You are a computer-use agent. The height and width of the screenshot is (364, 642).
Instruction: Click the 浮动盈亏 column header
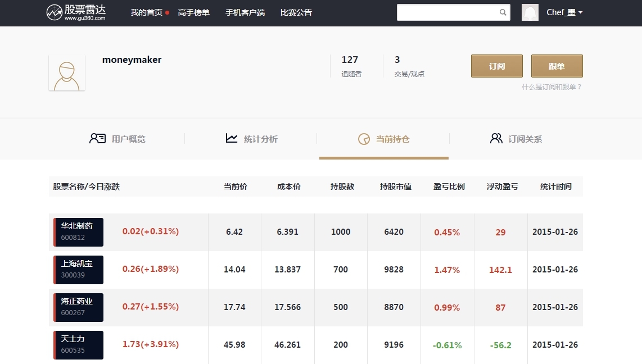tap(503, 186)
